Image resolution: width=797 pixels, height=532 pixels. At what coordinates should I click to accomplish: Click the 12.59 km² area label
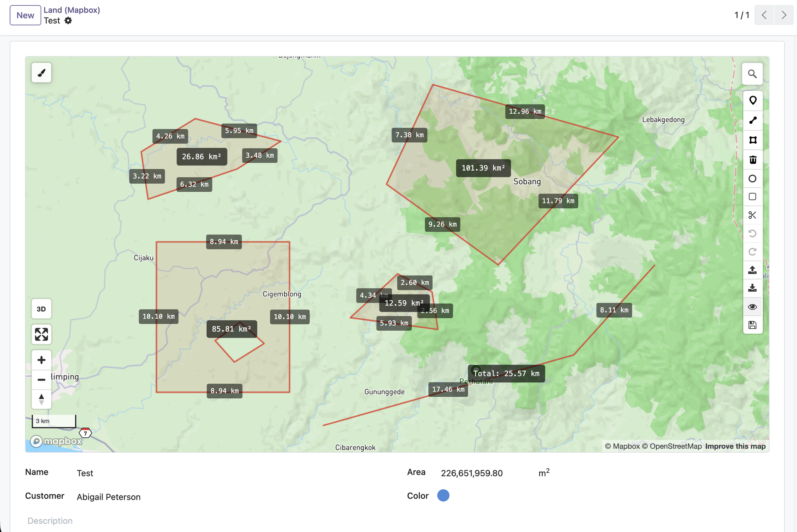tap(404, 303)
